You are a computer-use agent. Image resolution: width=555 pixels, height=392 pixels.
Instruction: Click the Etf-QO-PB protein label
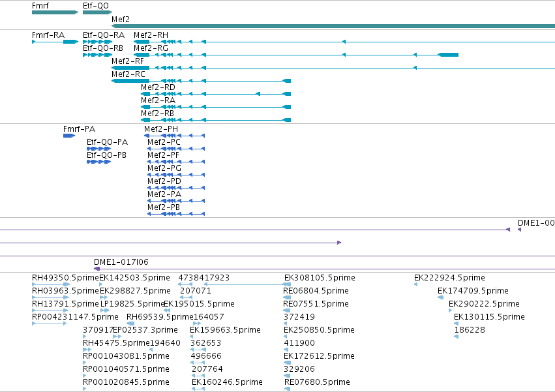point(106,155)
